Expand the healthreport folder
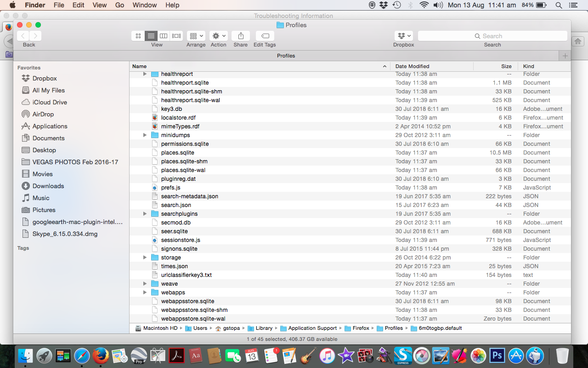 point(145,74)
